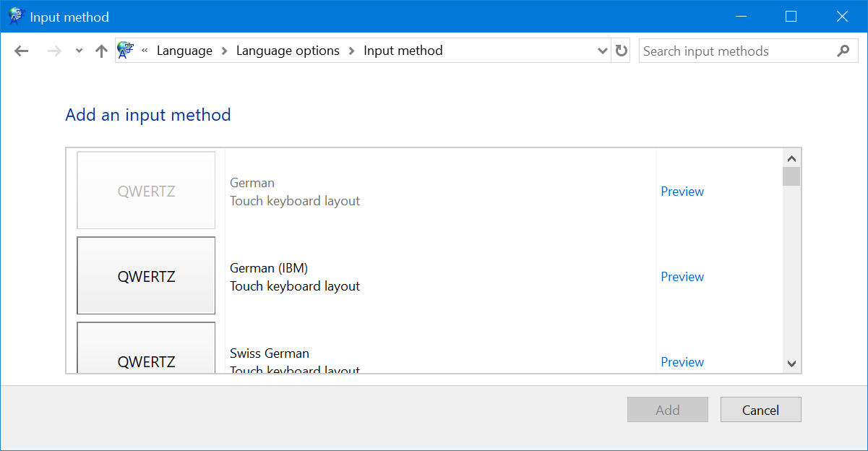Go up one level with Up arrow
The image size is (868, 451).
pyautogui.click(x=101, y=51)
